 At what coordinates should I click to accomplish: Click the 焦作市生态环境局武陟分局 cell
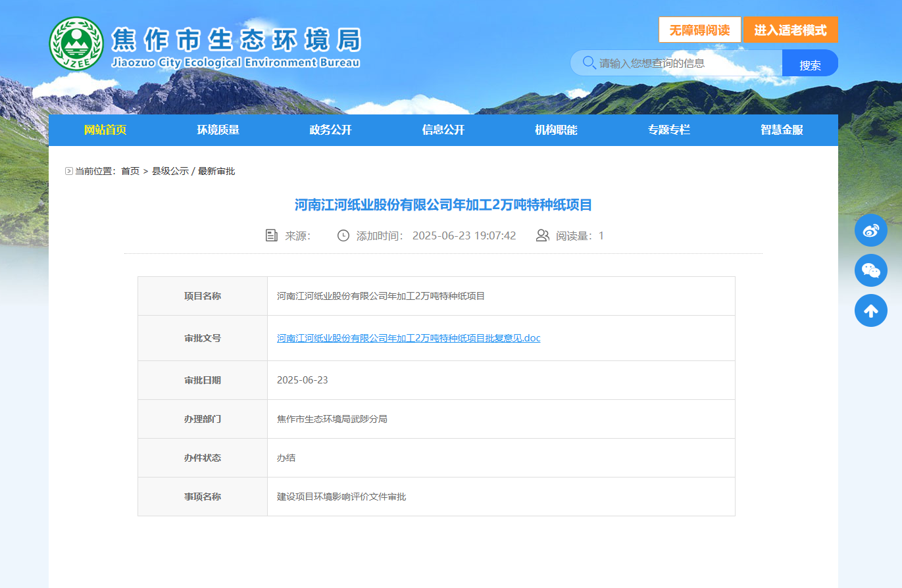coord(332,419)
